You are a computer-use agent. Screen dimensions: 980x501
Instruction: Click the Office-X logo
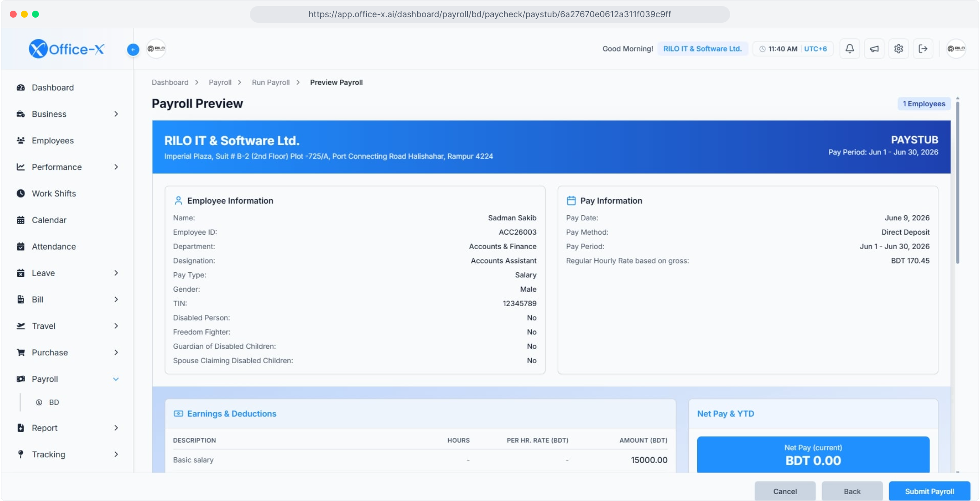[67, 49]
